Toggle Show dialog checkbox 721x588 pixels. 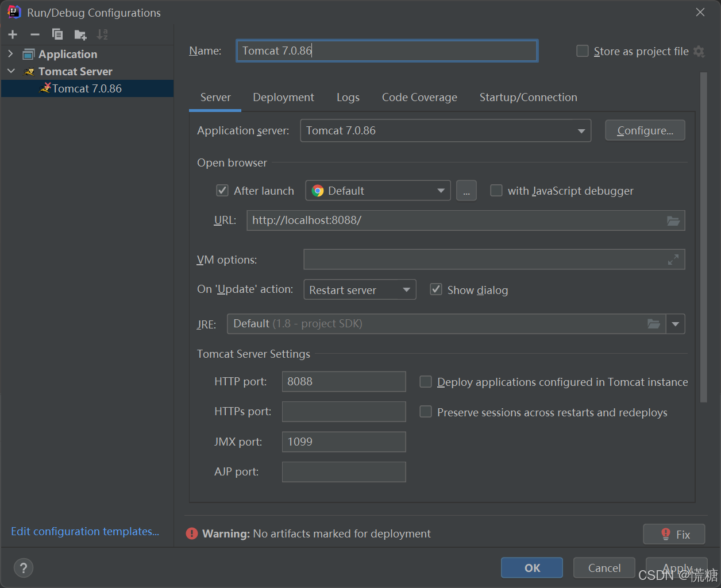click(436, 289)
